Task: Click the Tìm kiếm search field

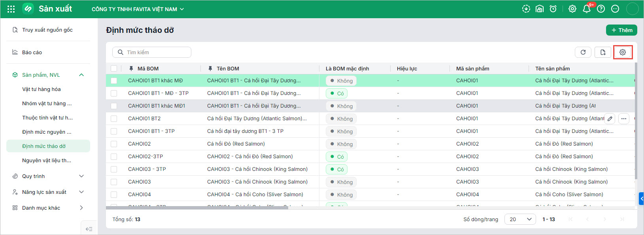Action: (152, 52)
